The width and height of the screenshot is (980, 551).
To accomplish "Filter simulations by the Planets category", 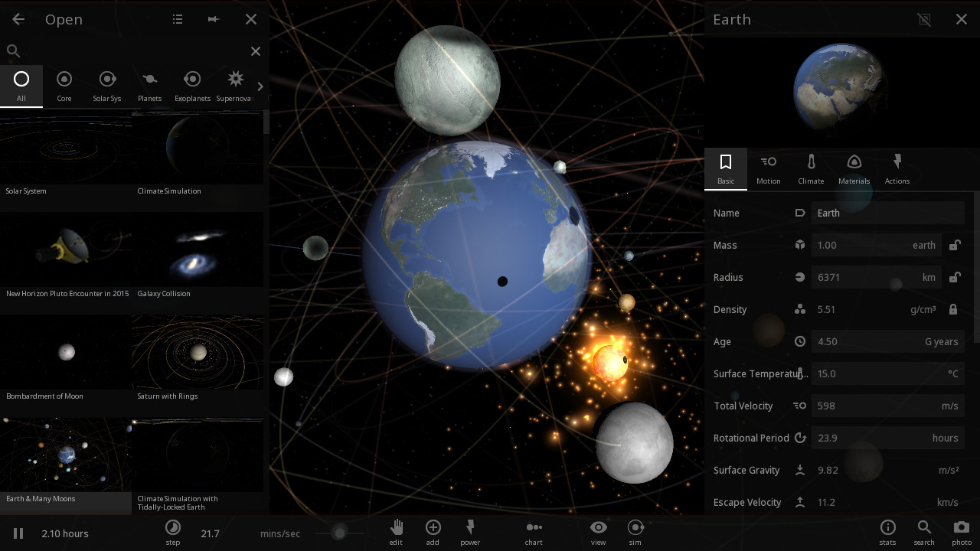I will 149,86.
